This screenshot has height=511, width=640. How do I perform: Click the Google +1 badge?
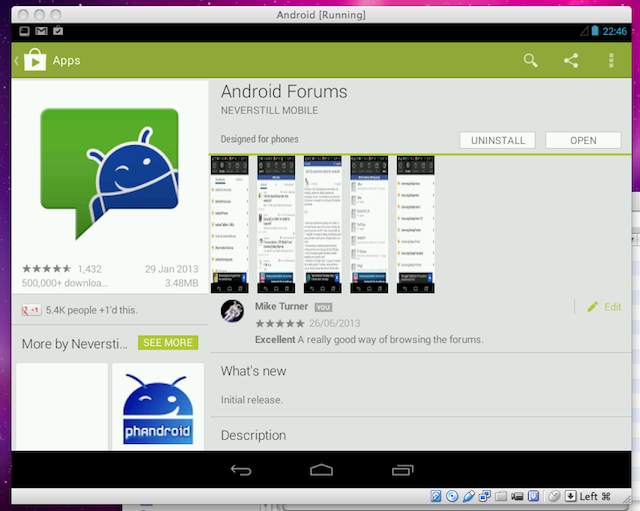(x=31, y=310)
